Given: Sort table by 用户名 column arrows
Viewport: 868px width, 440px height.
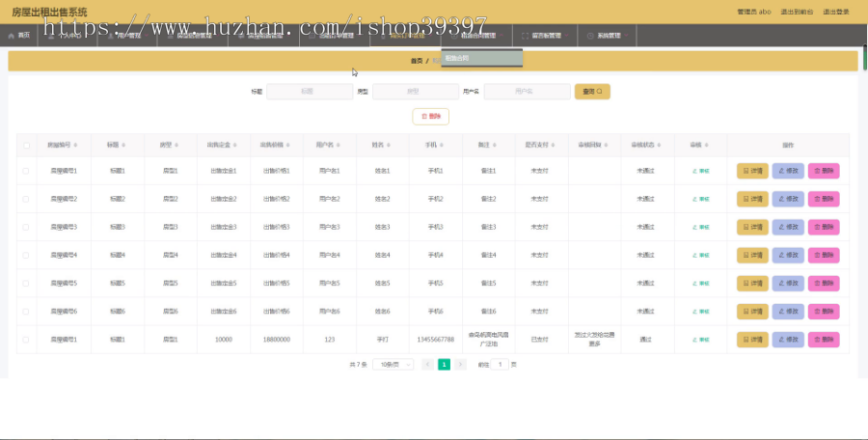Looking at the screenshot, I should tap(338, 145).
